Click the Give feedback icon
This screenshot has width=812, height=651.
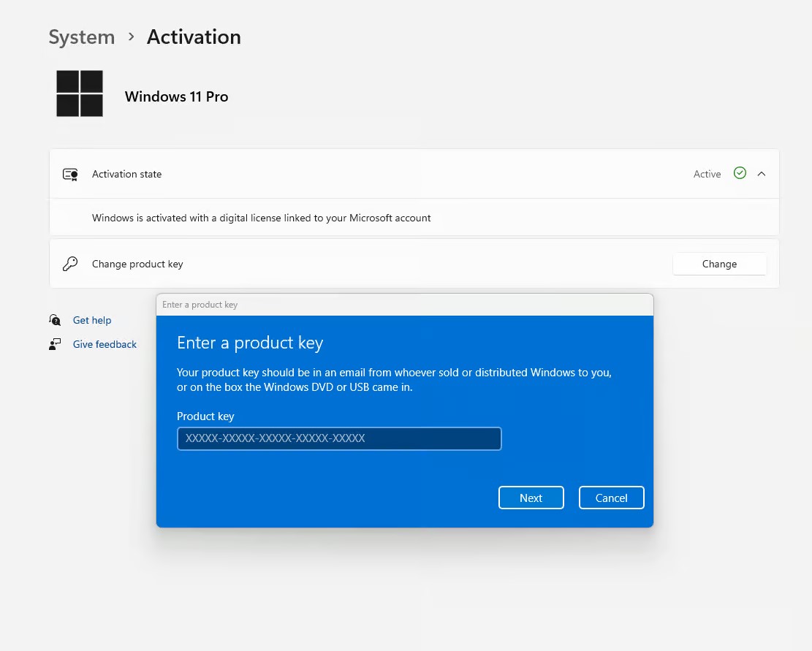pos(55,344)
